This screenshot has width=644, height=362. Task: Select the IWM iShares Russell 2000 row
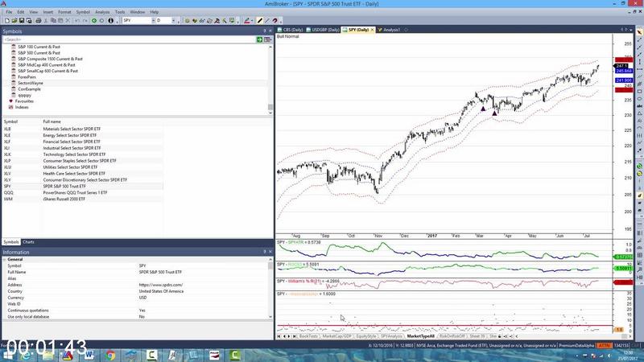82,199
